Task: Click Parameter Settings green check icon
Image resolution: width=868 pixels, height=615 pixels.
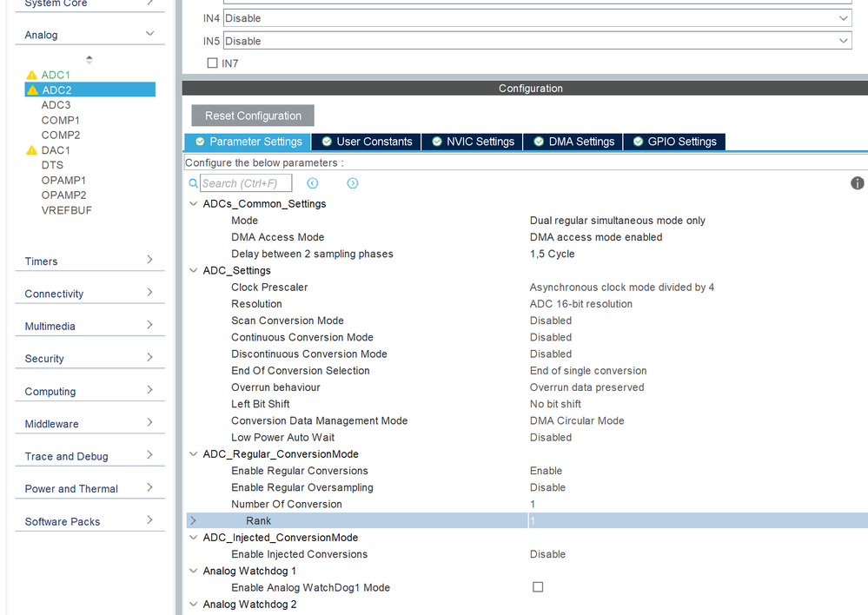Action: (x=200, y=142)
